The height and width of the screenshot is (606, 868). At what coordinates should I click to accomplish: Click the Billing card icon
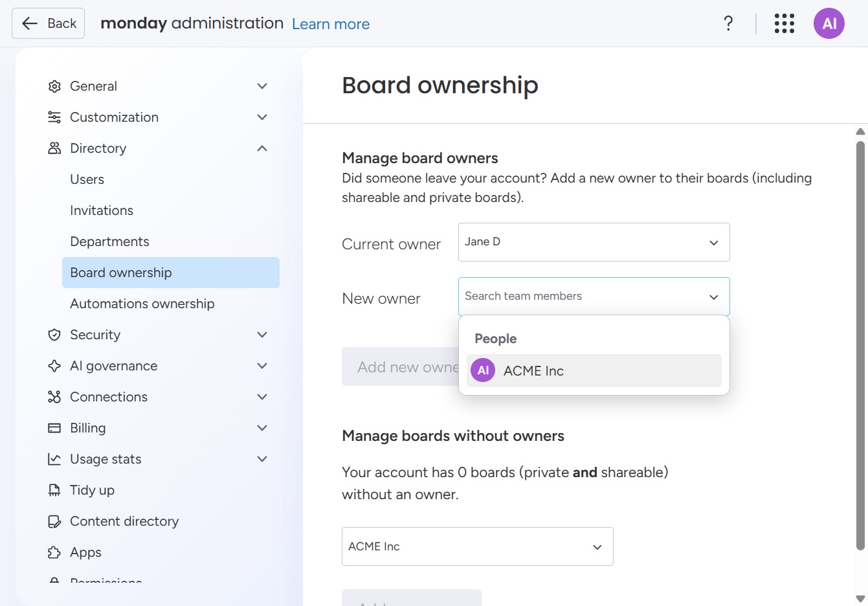[x=54, y=428]
